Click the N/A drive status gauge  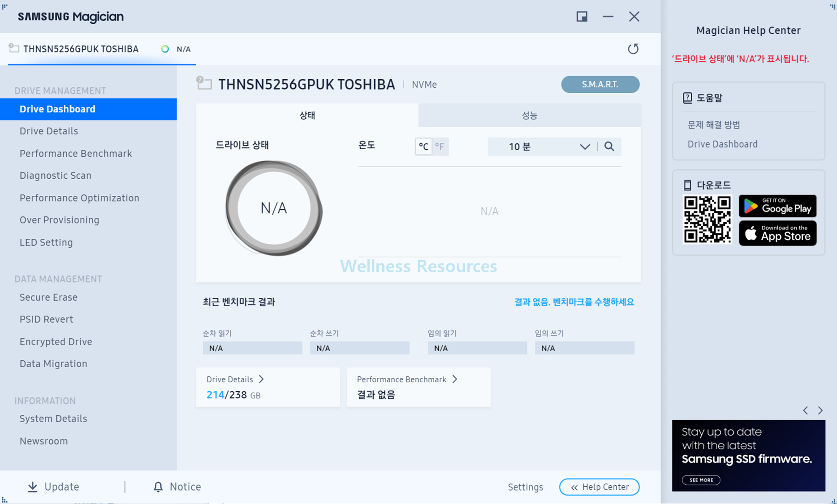coord(274,208)
